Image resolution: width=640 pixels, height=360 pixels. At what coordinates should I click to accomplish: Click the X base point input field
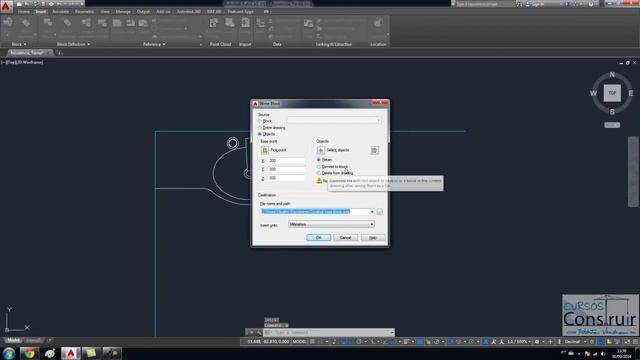[x=287, y=161]
